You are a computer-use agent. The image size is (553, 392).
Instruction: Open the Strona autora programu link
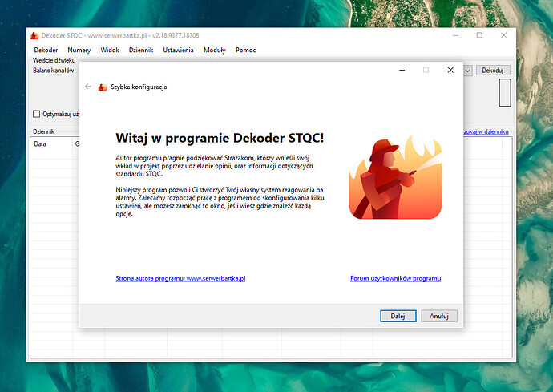point(180,278)
